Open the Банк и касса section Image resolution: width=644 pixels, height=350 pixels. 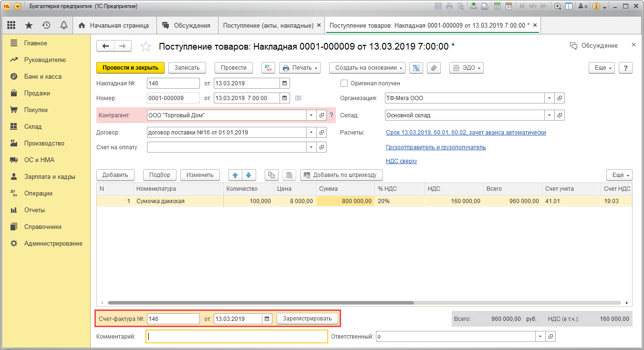pyautogui.click(x=43, y=77)
